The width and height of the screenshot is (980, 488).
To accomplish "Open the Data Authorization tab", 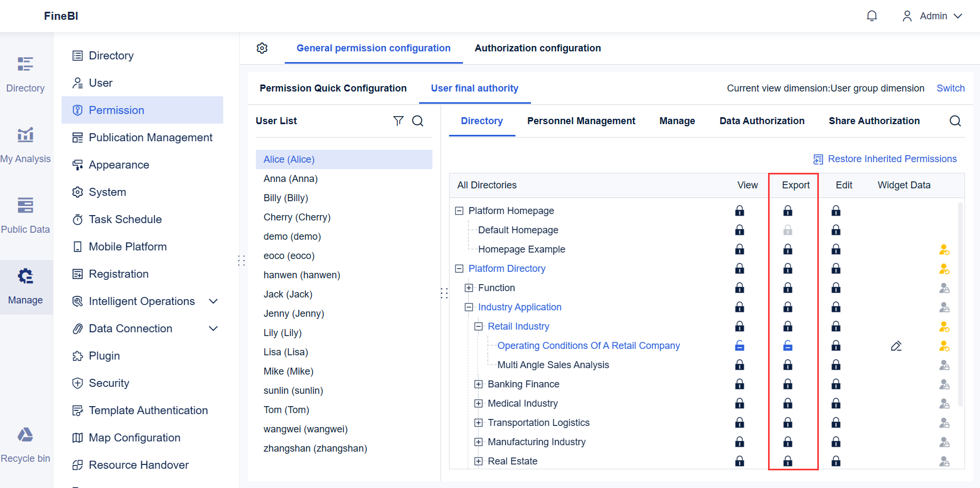I will click(762, 121).
